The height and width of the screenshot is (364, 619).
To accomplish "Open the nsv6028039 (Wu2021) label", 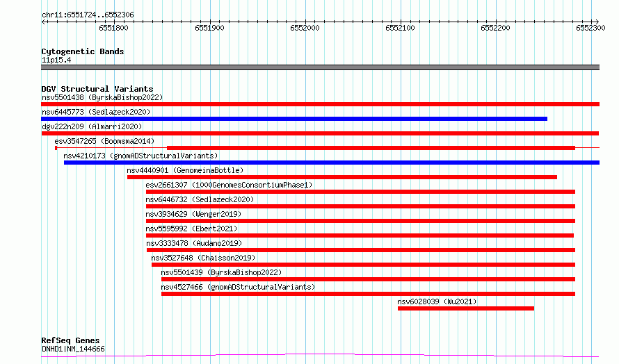I will [x=437, y=301].
